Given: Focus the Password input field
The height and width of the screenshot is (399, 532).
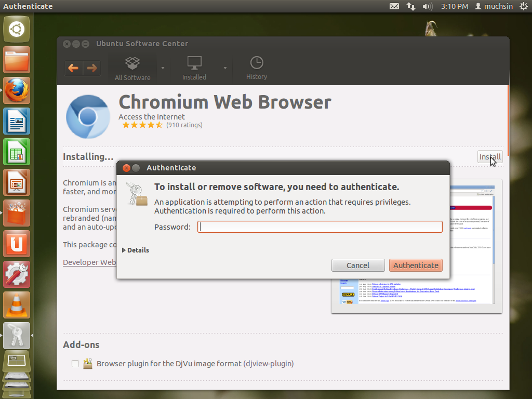Looking at the screenshot, I should click(x=320, y=227).
